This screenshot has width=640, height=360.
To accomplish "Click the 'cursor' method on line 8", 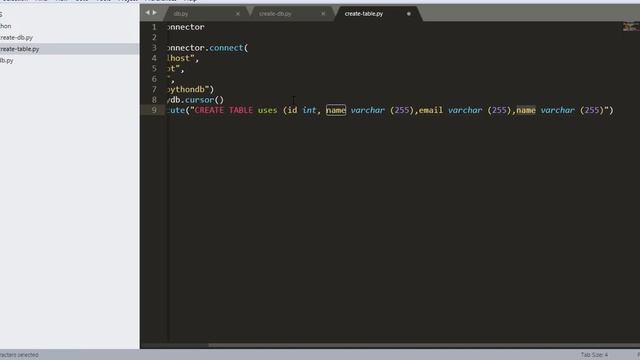I will tap(199, 100).
